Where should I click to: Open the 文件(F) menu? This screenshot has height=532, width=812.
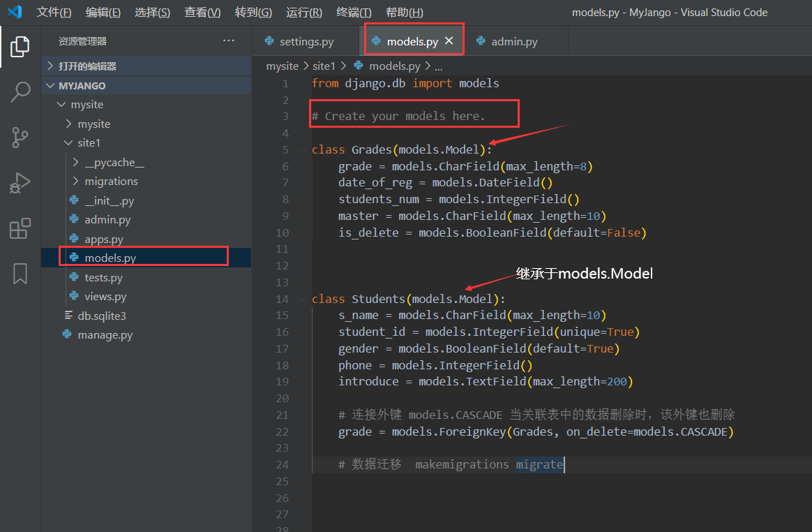[x=54, y=12]
